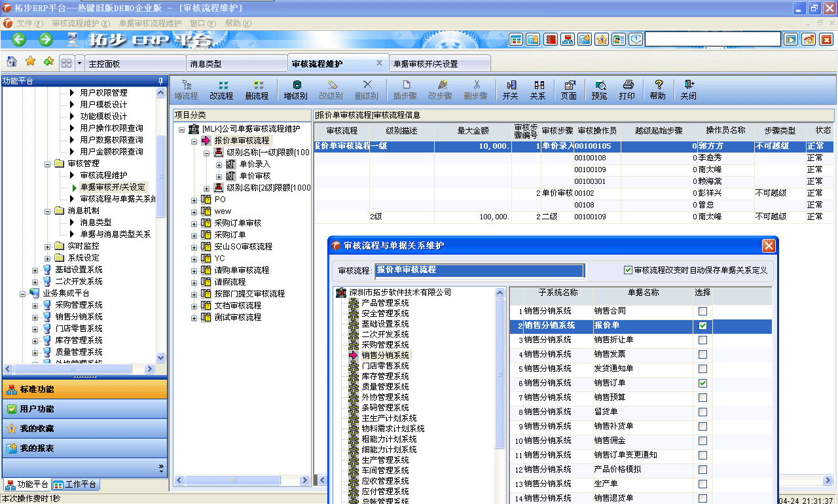Enable the 销售合同 checkbox in the dialog
Image resolution: width=838 pixels, height=504 pixels.
point(702,310)
